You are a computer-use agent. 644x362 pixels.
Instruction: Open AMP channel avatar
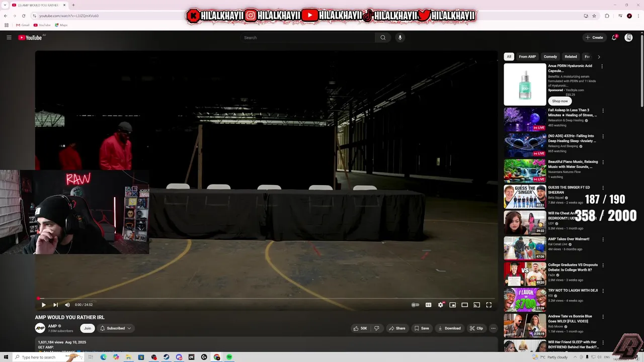[40, 328]
